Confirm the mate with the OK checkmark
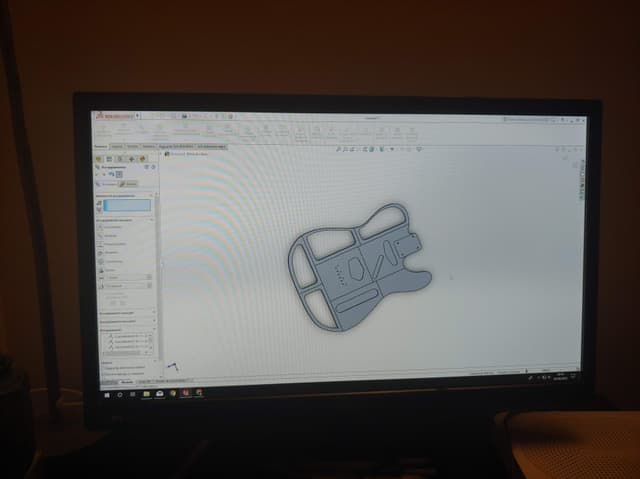 click(98, 174)
